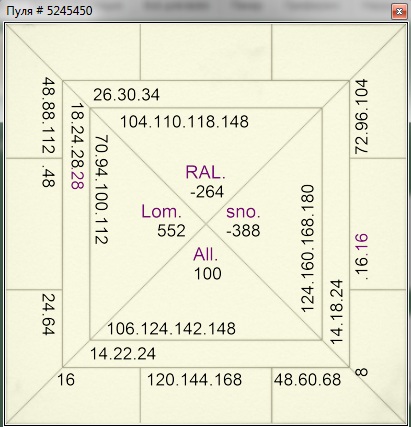Click the entry 26.30.34

pyautogui.click(x=126, y=95)
